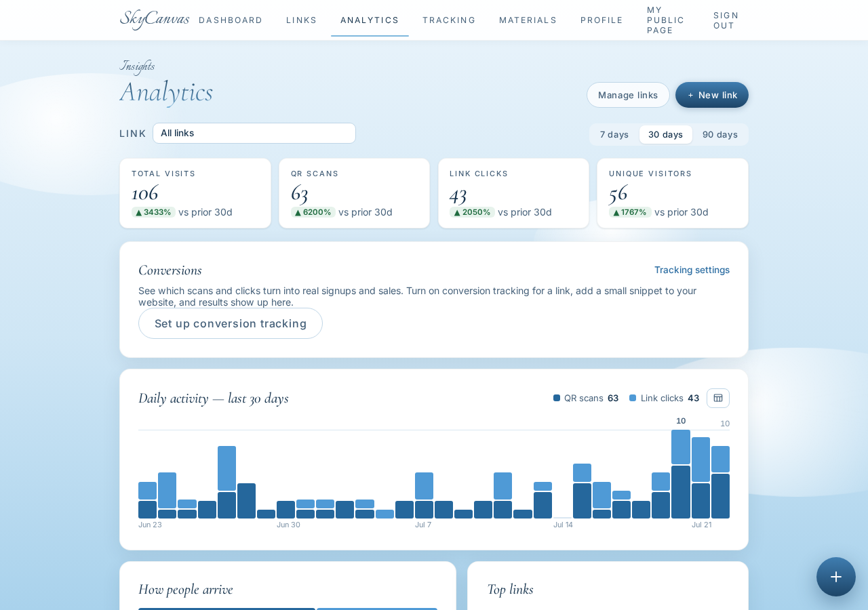
Task: Select the 30 days range
Action: [x=666, y=134]
